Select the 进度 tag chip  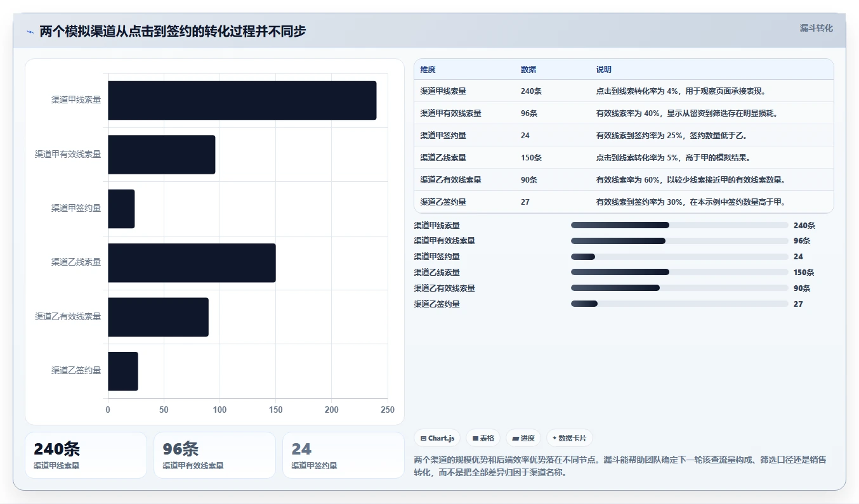[523, 438]
